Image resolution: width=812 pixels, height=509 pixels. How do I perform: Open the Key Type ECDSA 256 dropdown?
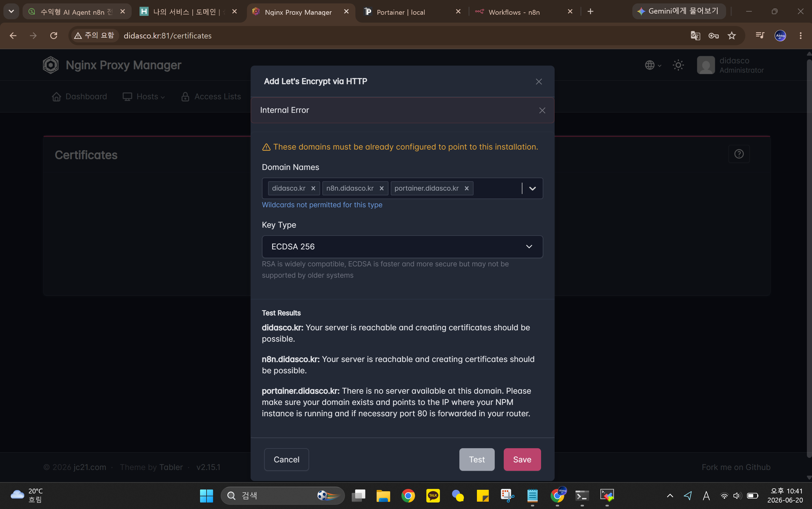402,247
